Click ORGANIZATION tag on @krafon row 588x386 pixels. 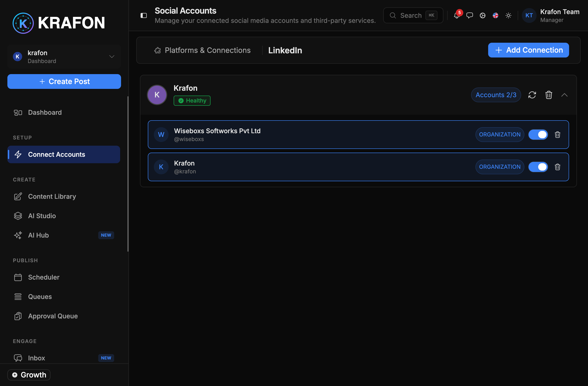point(499,167)
